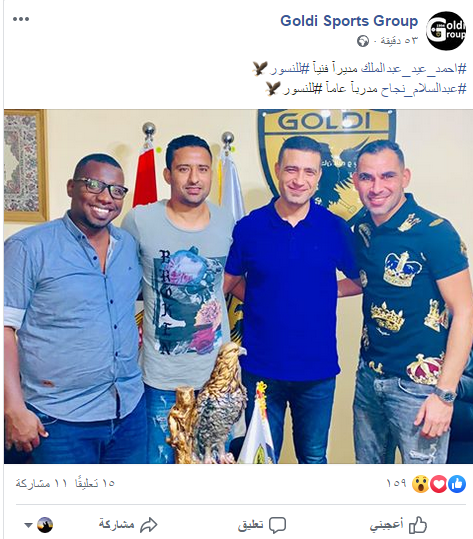The width and height of the screenshot is (473, 539).
Task: Click the red heart Love reaction icon
Action: coord(439,484)
